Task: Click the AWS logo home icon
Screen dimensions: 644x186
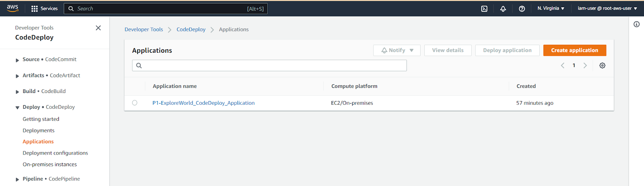Action: pyautogui.click(x=12, y=8)
